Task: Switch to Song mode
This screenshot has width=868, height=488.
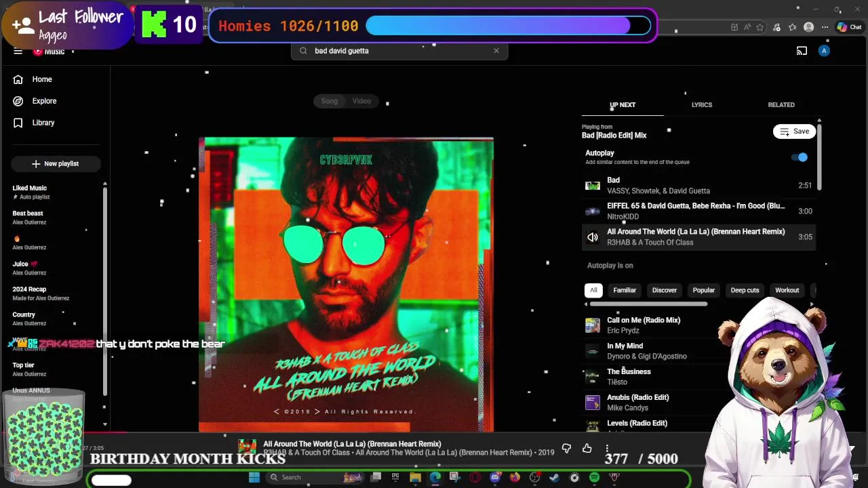Action: [329, 101]
